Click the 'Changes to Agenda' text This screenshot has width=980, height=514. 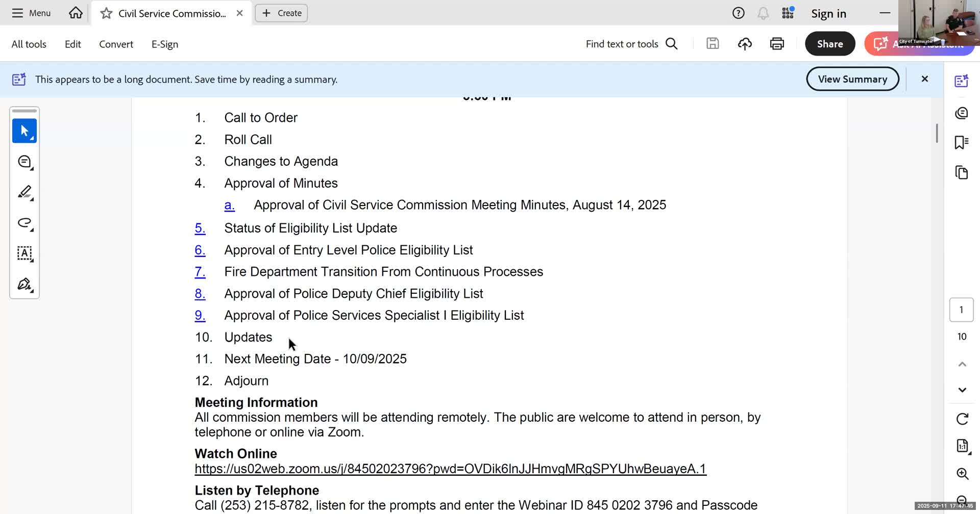(x=281, y=162)
